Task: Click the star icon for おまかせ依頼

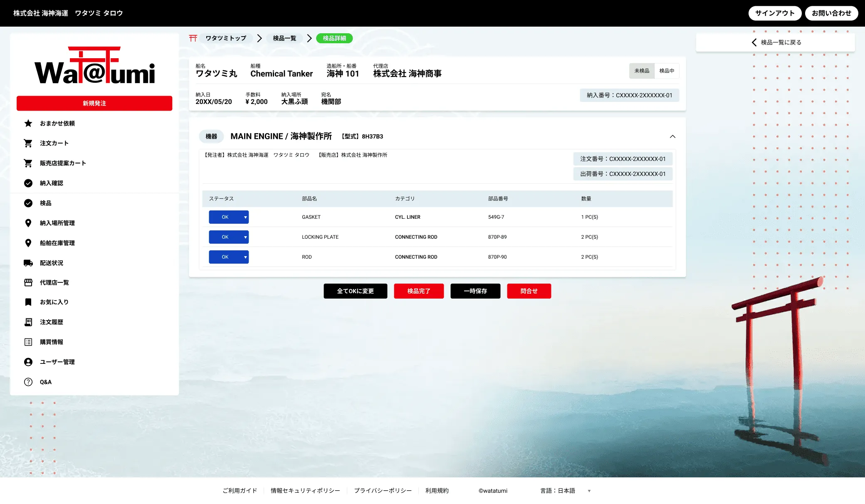Action: pos(28,124)
